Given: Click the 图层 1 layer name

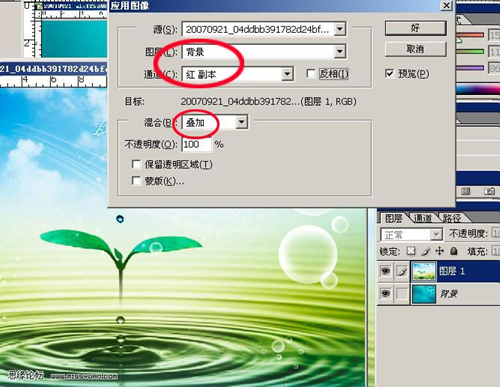Looking at the screenshot, I should pos(452,271).
